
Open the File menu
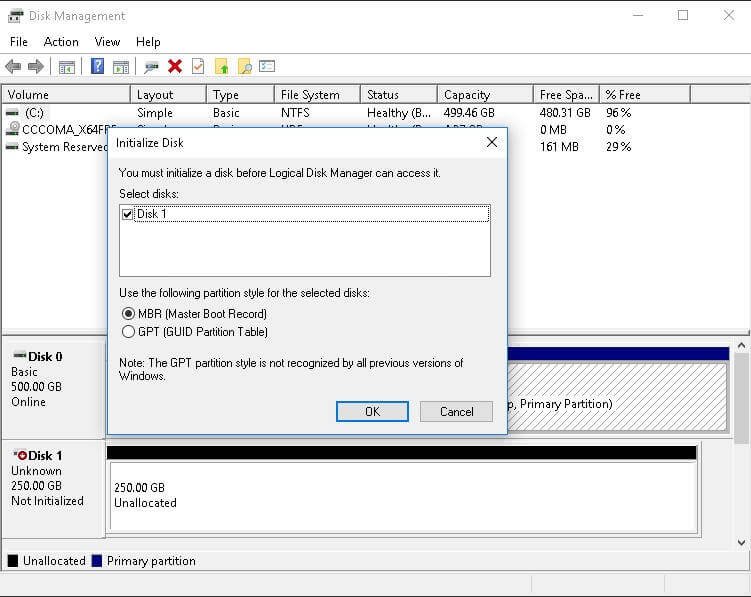pyautogui.click(x=19, y=42)
